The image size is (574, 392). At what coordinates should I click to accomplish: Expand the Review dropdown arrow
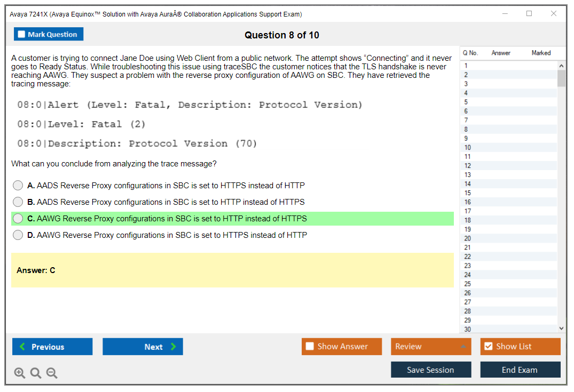pos(462,347)
